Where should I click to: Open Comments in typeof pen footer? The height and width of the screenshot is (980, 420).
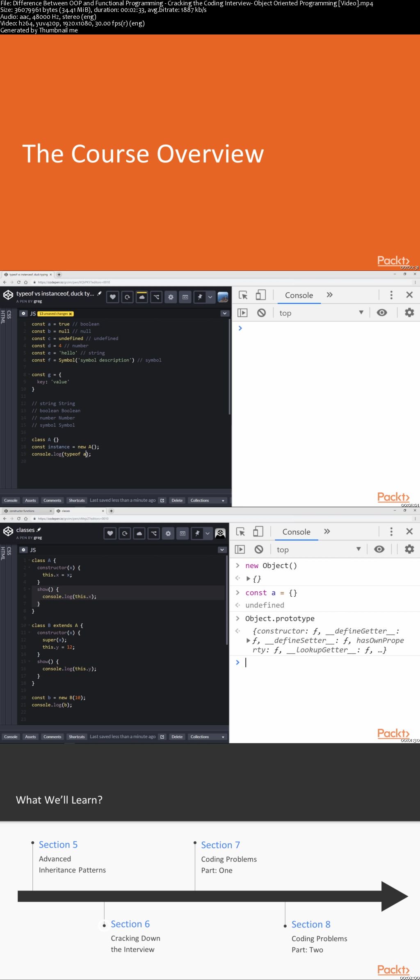coord(52,500)
